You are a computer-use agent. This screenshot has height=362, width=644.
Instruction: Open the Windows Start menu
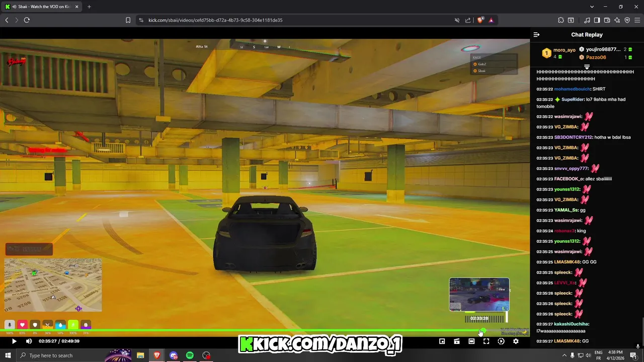click(8, 355)
